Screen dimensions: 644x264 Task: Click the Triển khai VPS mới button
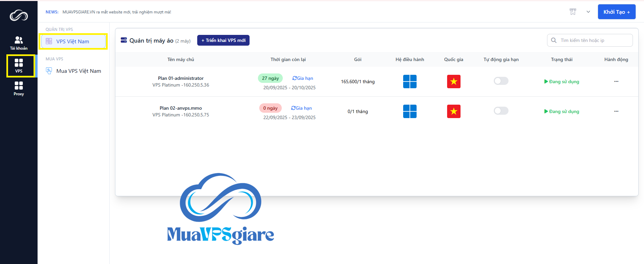223,40
